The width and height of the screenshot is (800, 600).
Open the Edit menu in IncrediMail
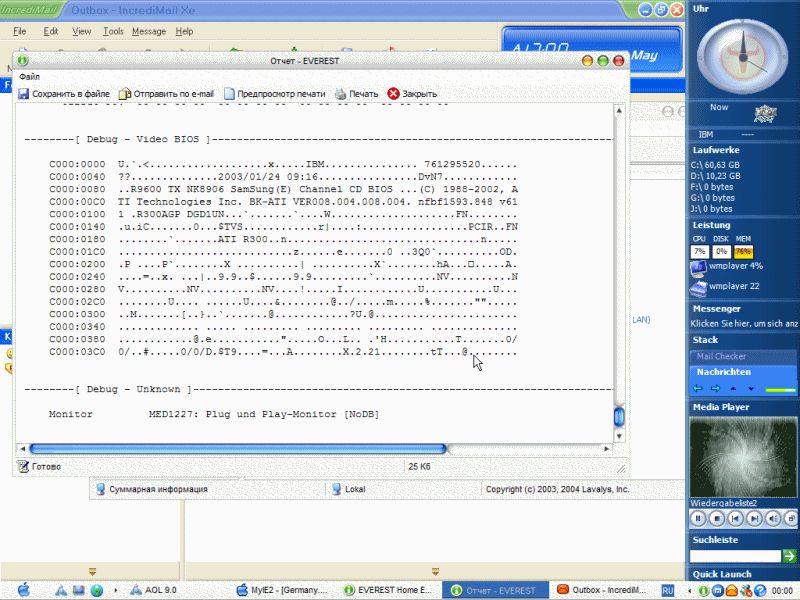[x=51, y=31]
